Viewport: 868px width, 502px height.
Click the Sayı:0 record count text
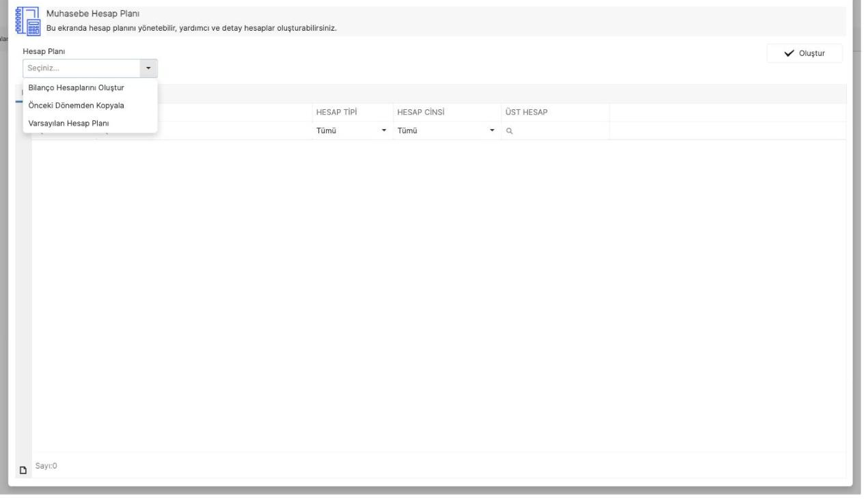[46, 466]
